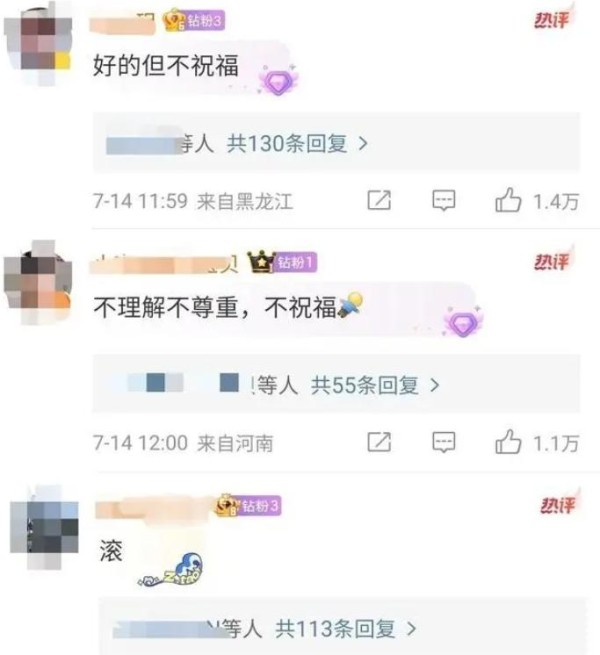Share the 7-14 11:59 comment
The height and width of the screenshot is (655, 600).
tap(379, 200)
